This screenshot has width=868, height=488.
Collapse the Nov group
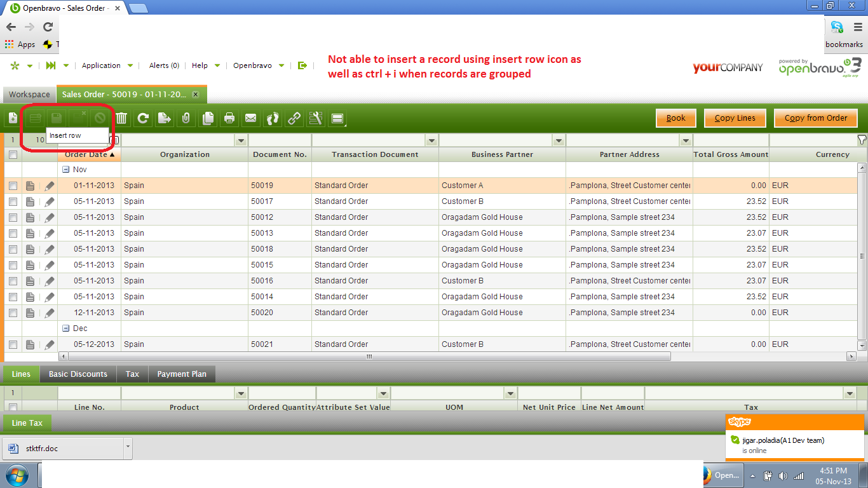[x=65, y=170]
